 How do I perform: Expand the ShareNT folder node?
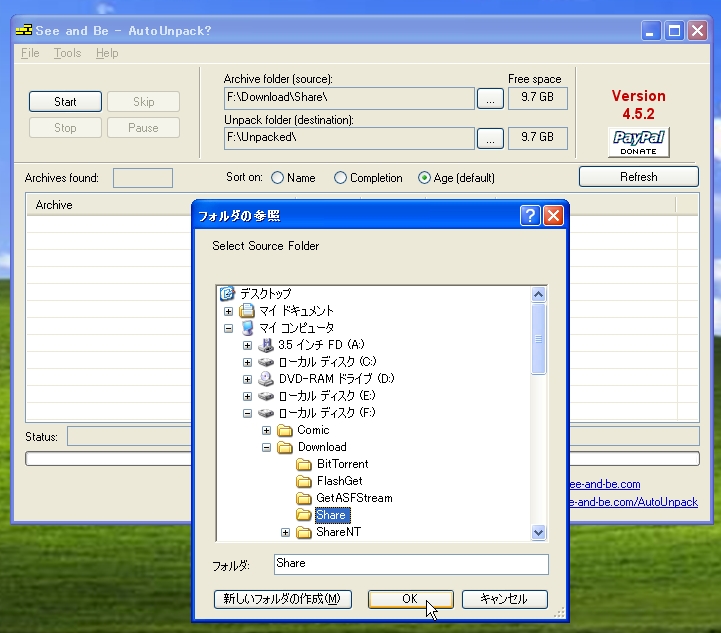pos(286,532)
